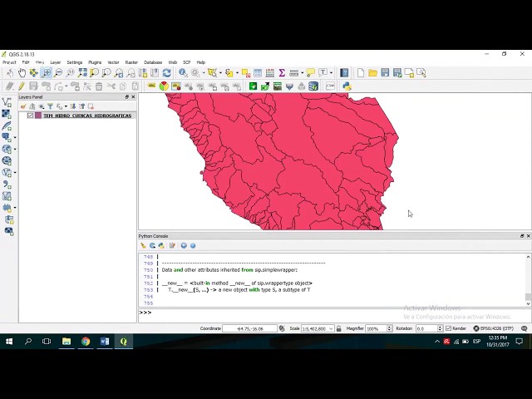Toggle the scale lock icon
The image size is (532, 399).
pyautogui.click(x=338, y=328)
